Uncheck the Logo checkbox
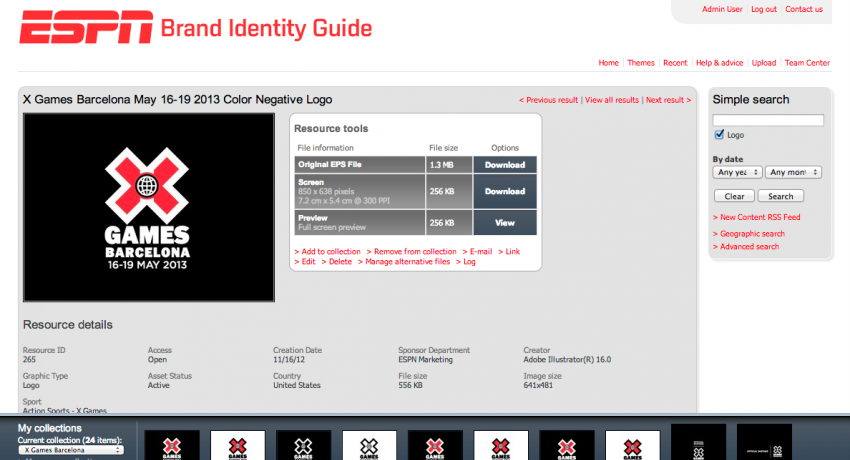 (x=719, y=134)
